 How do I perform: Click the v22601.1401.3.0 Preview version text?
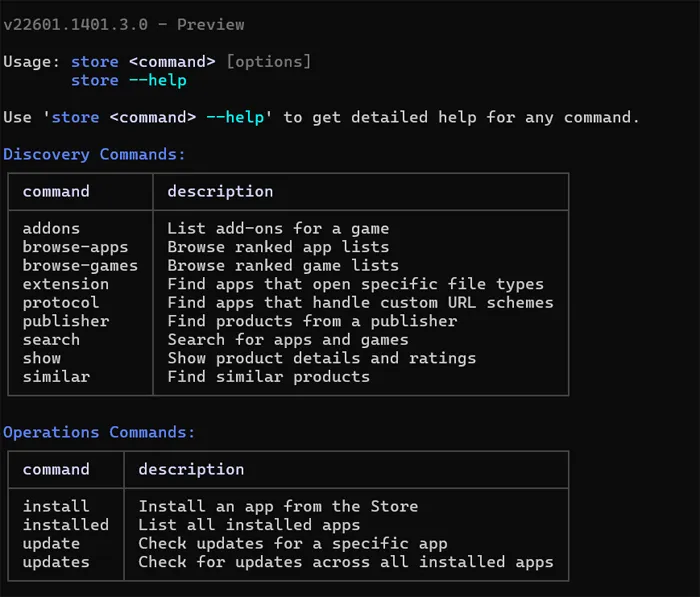[124, 24]
